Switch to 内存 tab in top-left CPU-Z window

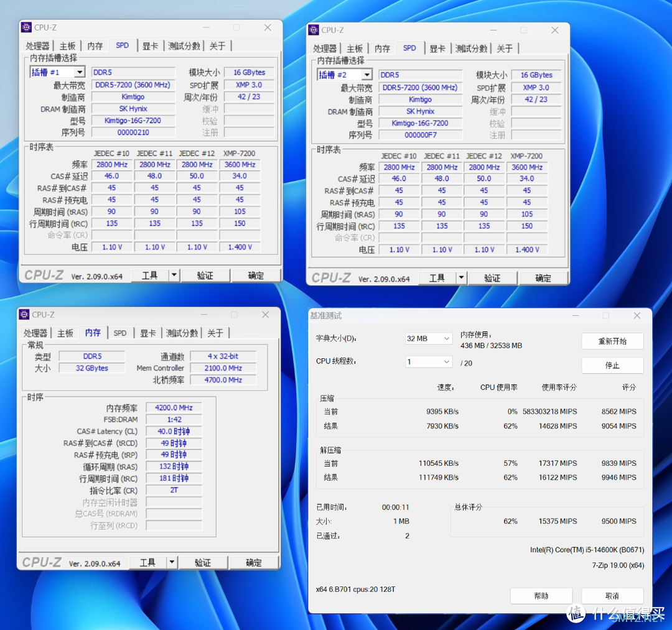coord(95,46)
